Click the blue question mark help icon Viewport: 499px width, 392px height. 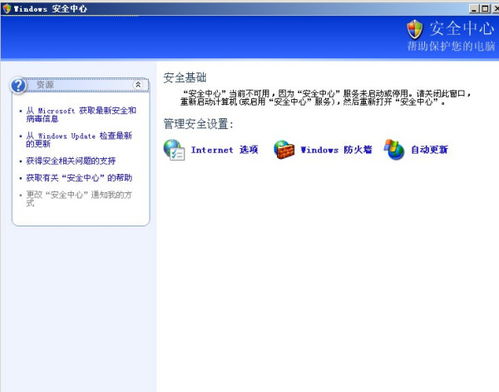[x=18, y=85]
